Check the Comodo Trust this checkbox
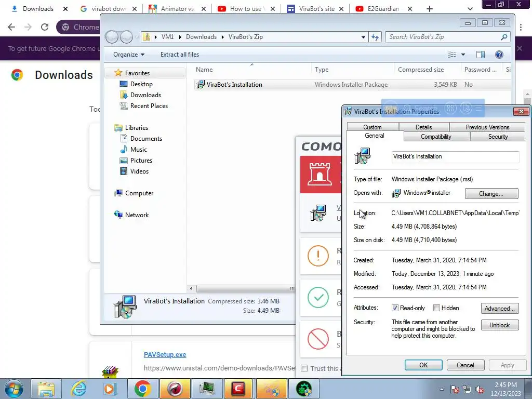 [304, 368]
